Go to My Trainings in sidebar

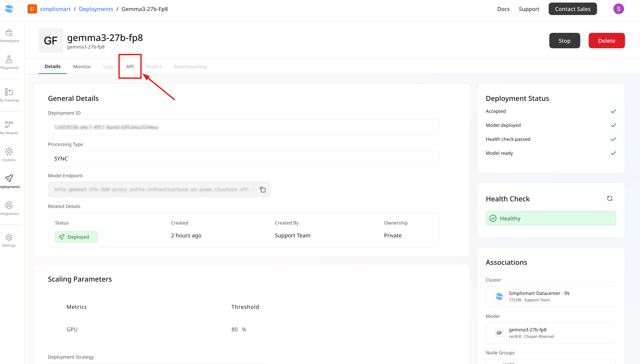[9, 92]
